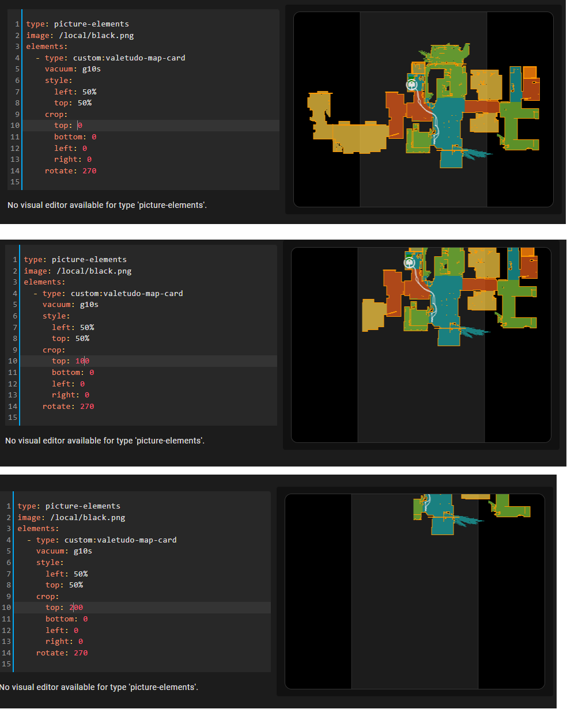Click the charging dock marker near the robot
This screenshot has height=728, width=567.
(x=411, y=78)
